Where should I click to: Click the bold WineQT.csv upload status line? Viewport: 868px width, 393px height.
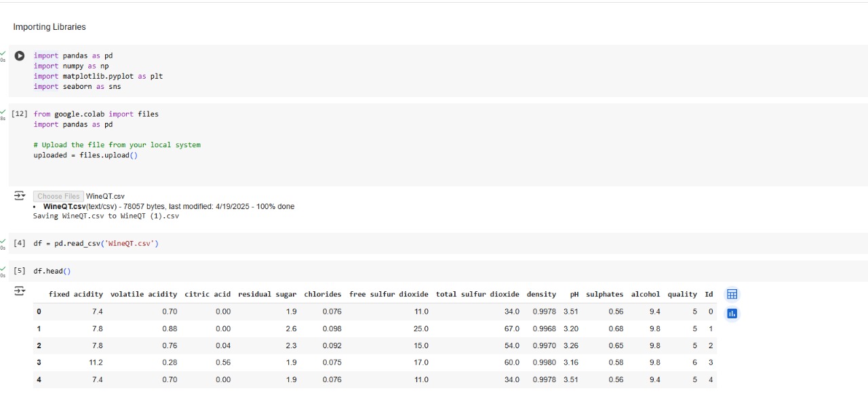coord(169,206)
